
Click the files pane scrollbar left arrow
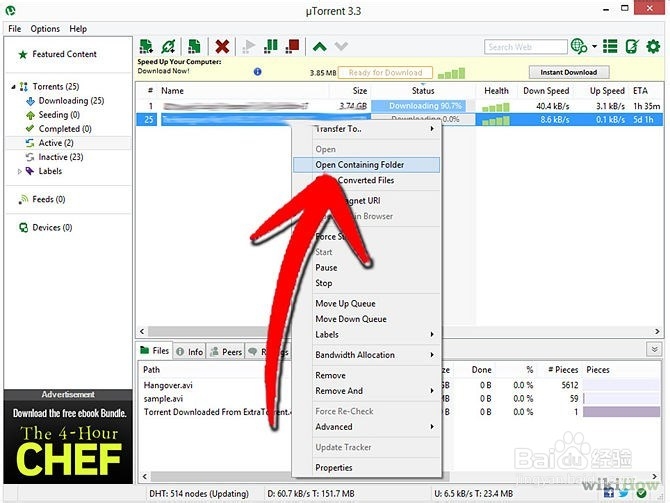pyautogui.click(x=144, y=476)
